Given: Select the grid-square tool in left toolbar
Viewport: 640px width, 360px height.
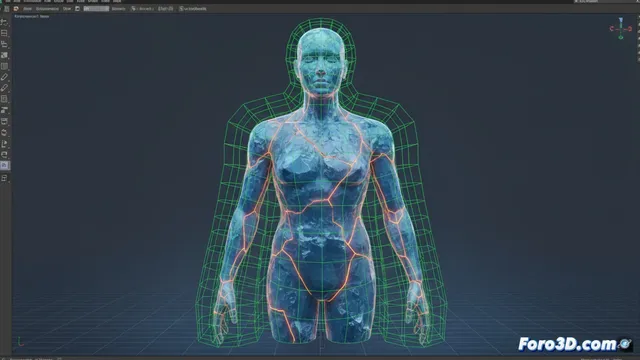Looking at the screenshot, I should [4, 66].
